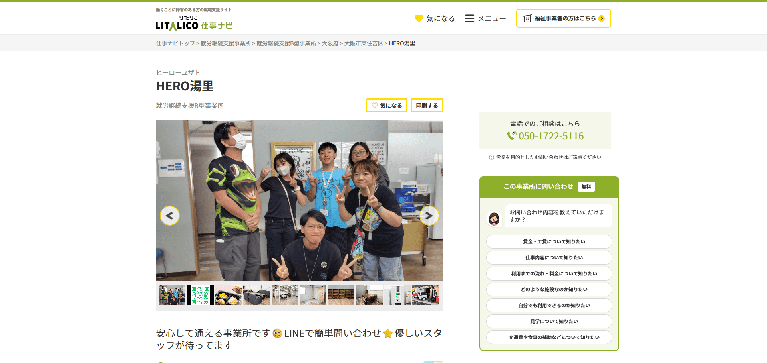Open the first breadcrumb link
Screen dimensions: 767x363
pos(175,44)
